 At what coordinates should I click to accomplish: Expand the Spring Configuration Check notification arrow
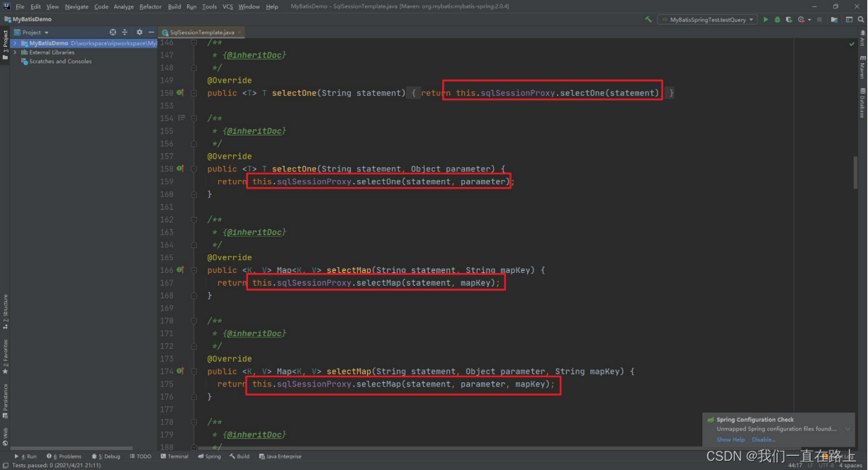(848, 429)
